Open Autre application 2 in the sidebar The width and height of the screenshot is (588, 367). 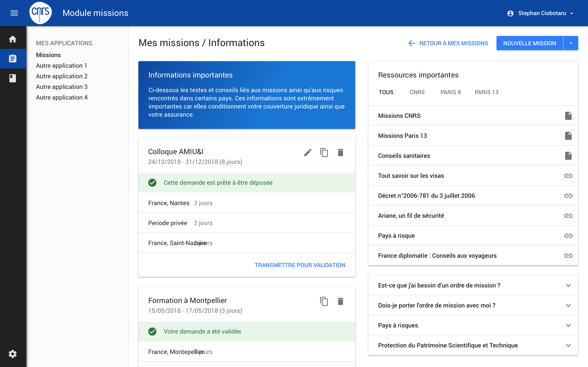point(61,76)
